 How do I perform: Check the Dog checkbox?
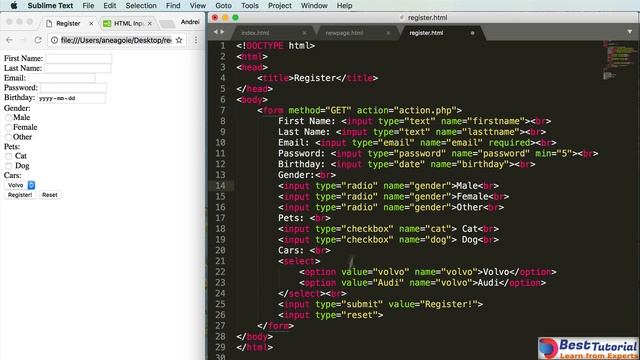click(x=9, y=166)
